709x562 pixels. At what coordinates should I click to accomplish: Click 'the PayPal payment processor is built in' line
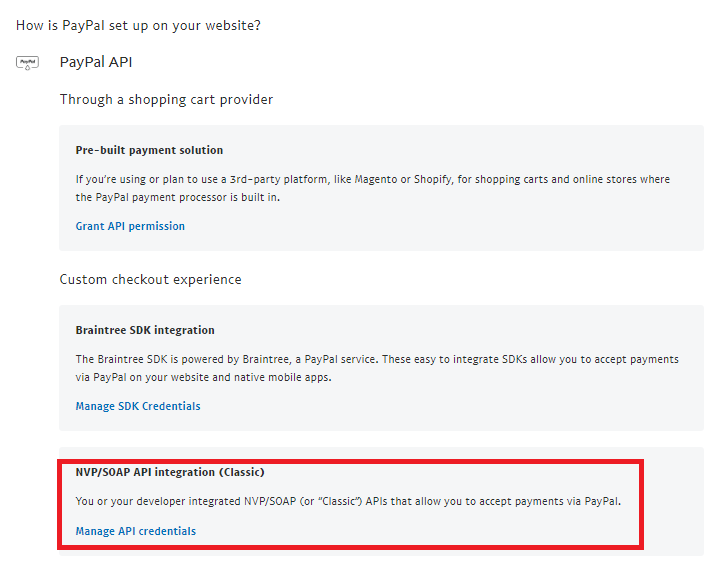(x=178, y=198)
